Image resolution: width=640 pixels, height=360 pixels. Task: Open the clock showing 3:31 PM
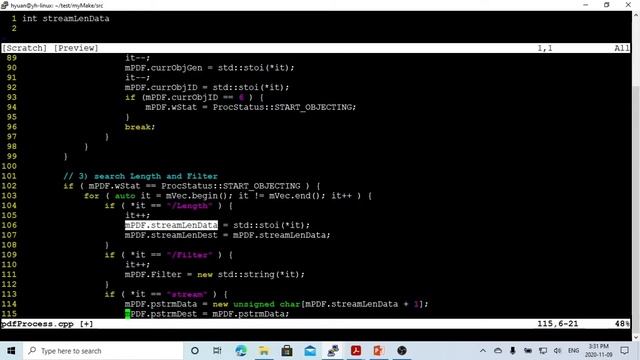point(598,351)
